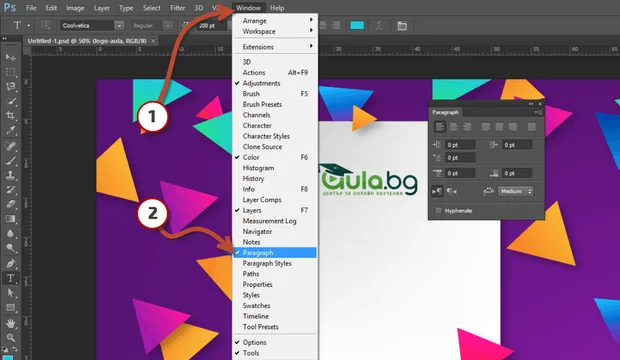Select the Clone Stamp tool
The height and width of the screenshot is (360, 620).
11,175
